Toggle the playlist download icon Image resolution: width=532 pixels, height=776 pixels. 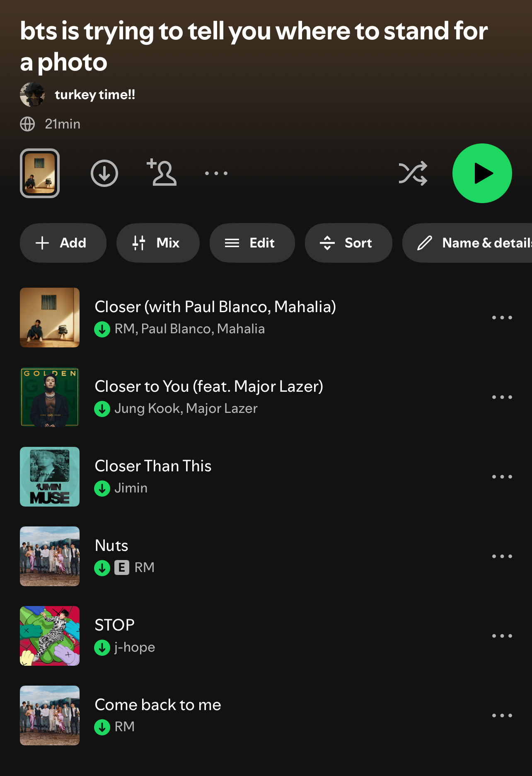[104, 173]
